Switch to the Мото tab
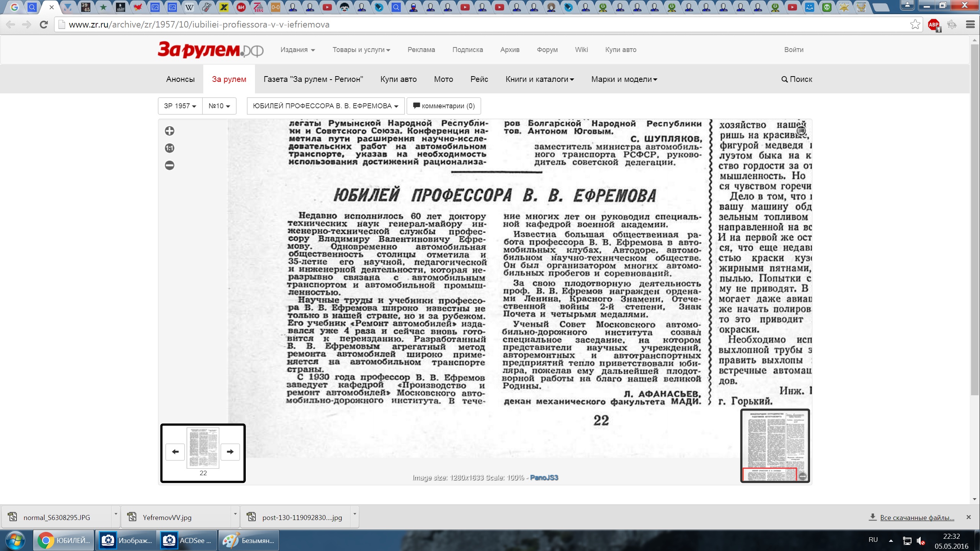This screenshot has width=980, height=551. [x=443, y=79]
